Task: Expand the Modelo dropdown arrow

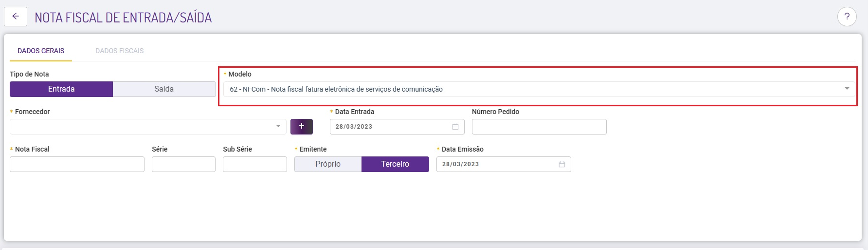Action: coord(847,89)
